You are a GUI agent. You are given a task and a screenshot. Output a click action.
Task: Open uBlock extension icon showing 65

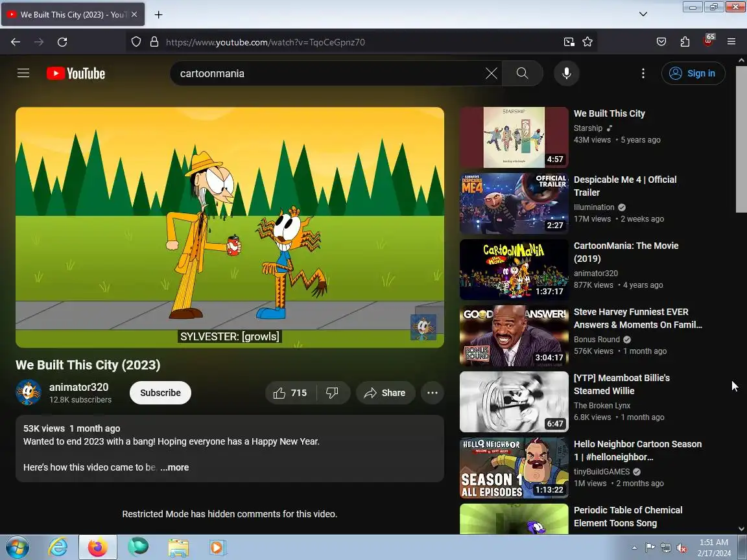coord(708,41)
